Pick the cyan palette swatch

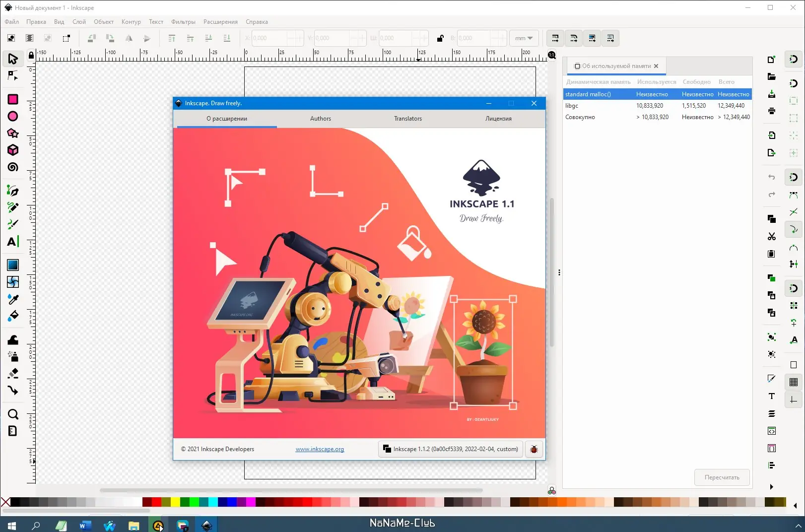212,502
